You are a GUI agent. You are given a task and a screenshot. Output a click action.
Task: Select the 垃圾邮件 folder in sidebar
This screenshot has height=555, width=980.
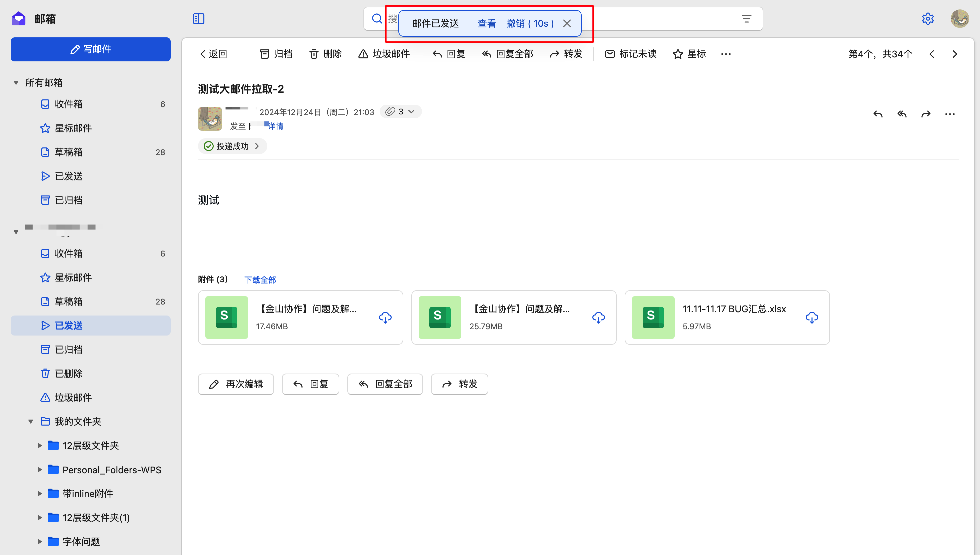click(x=73, y=398)
